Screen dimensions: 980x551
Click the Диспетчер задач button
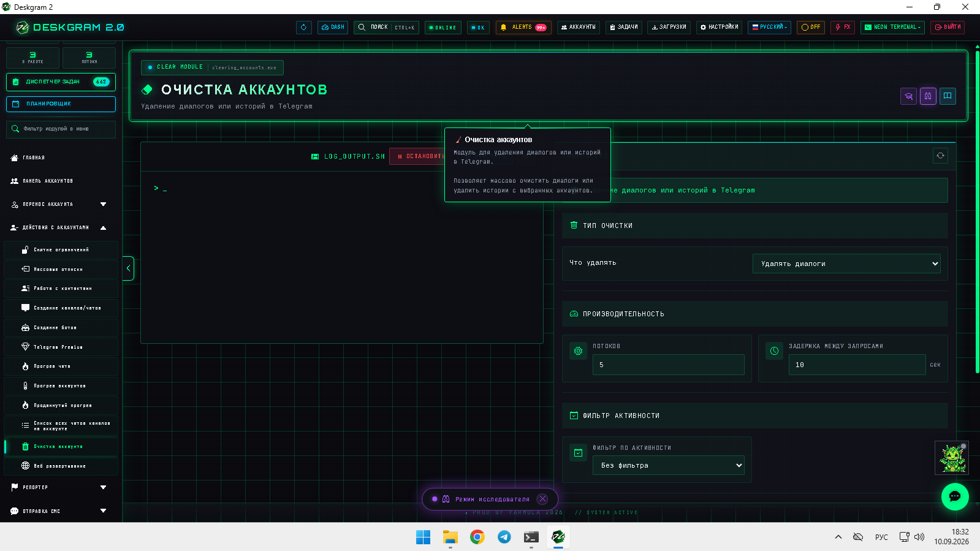click(61, 82)
